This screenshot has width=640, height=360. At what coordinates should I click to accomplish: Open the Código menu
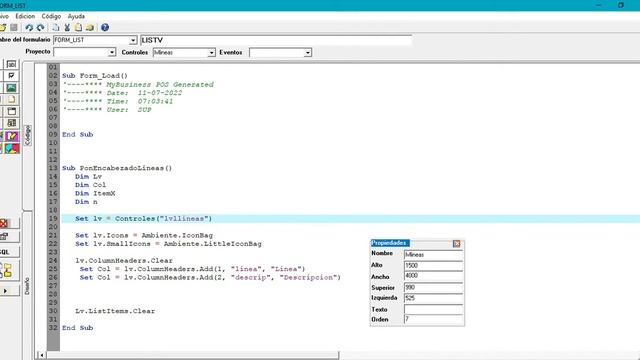click(51, 16)
